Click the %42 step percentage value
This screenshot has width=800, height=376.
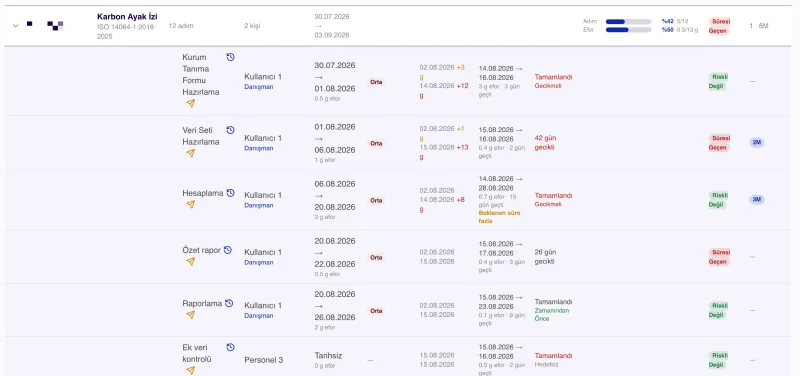click(x=667, y=21)
